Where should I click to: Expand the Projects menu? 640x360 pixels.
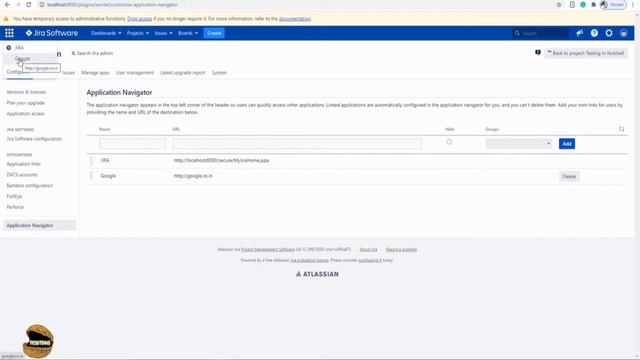(x=138, y=33)
